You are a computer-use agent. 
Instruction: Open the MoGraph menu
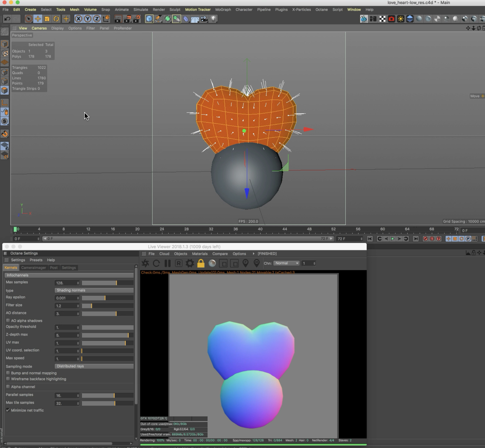coord(223,9)
